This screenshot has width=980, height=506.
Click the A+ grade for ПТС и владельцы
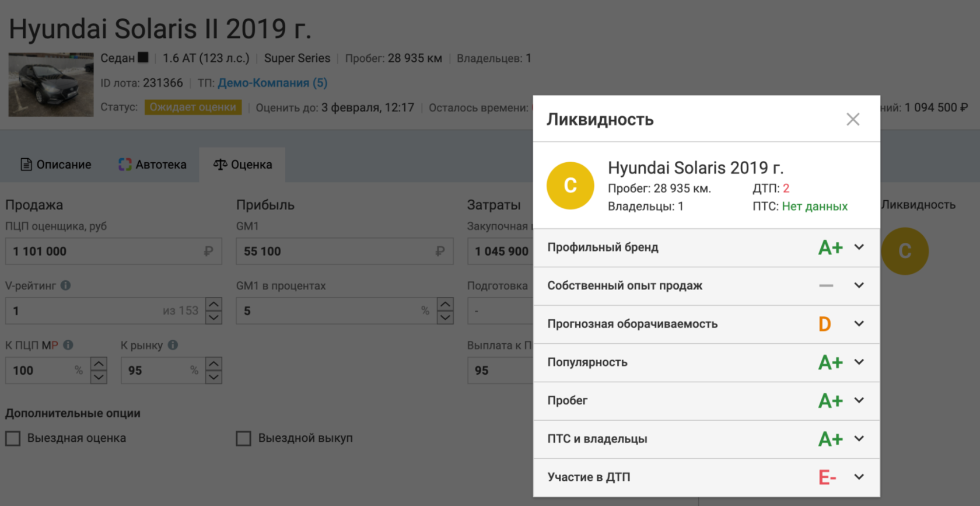[831, 439]
